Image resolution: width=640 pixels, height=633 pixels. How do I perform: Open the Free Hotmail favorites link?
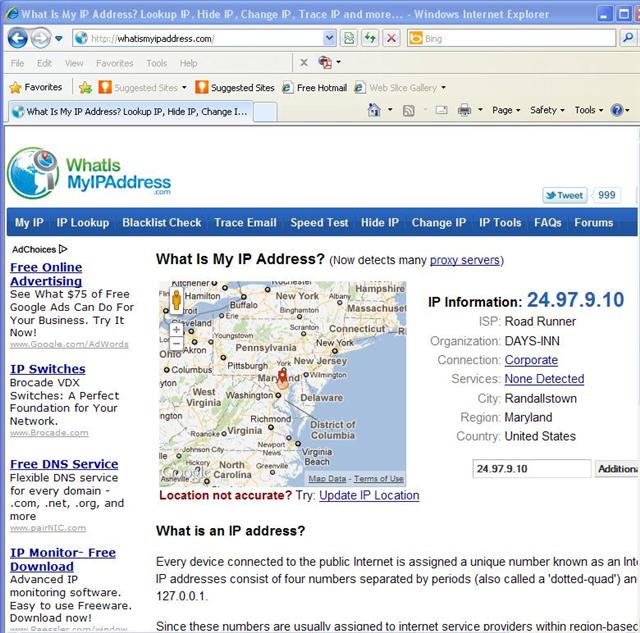tap(315, 87)
